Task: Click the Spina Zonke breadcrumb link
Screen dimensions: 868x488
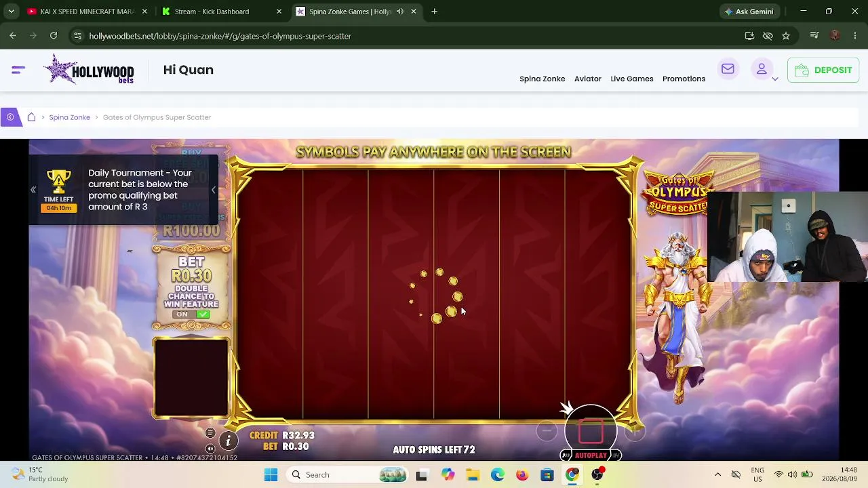Action: click(x=69, y=117)
